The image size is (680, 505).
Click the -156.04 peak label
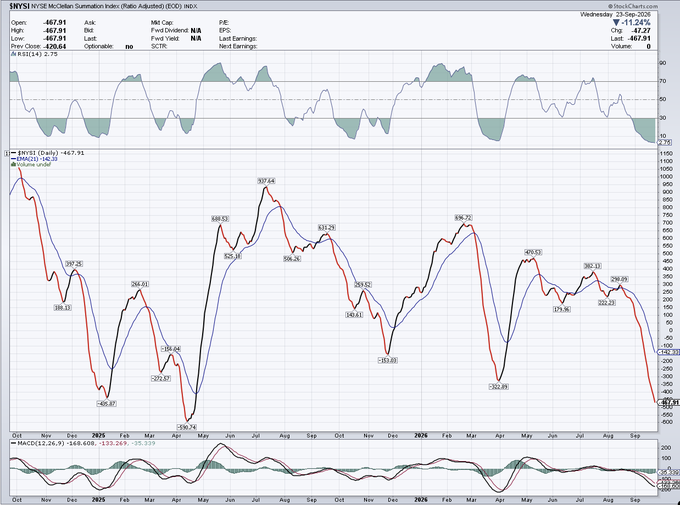coord(170,349)
